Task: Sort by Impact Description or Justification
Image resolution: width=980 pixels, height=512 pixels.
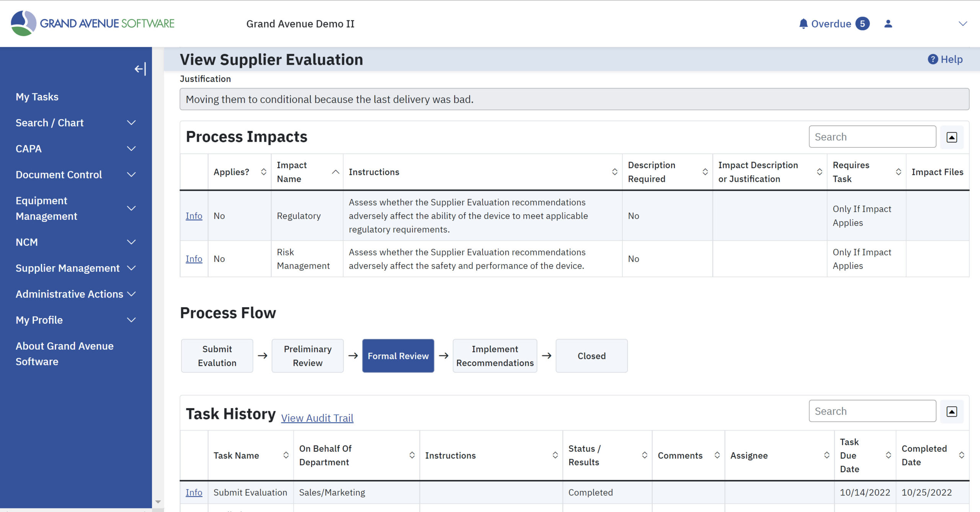Action: coord(819,172)
